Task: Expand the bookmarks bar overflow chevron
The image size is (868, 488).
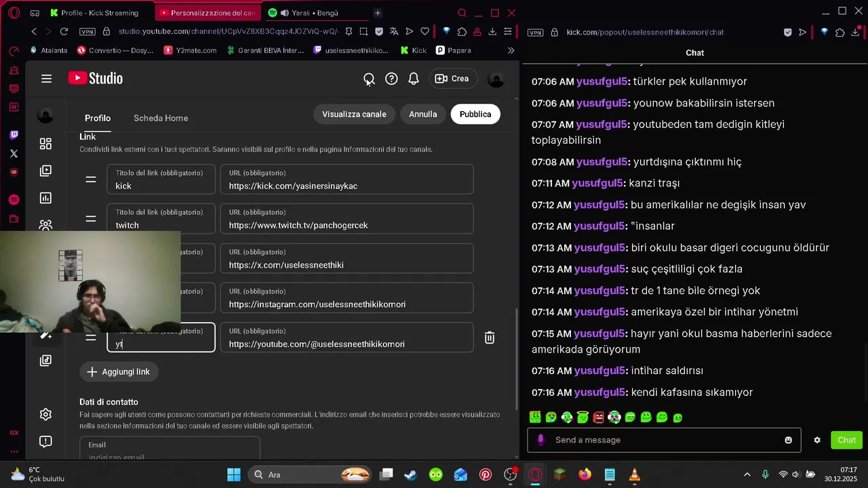Action: (x=511, y=50)
